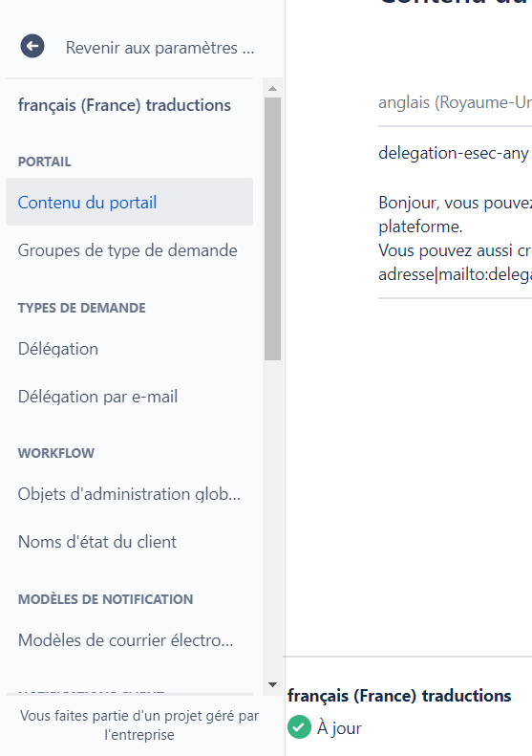532x756 pixels.
Task: Click the 'À jour' status text
Action: (339, 728)
